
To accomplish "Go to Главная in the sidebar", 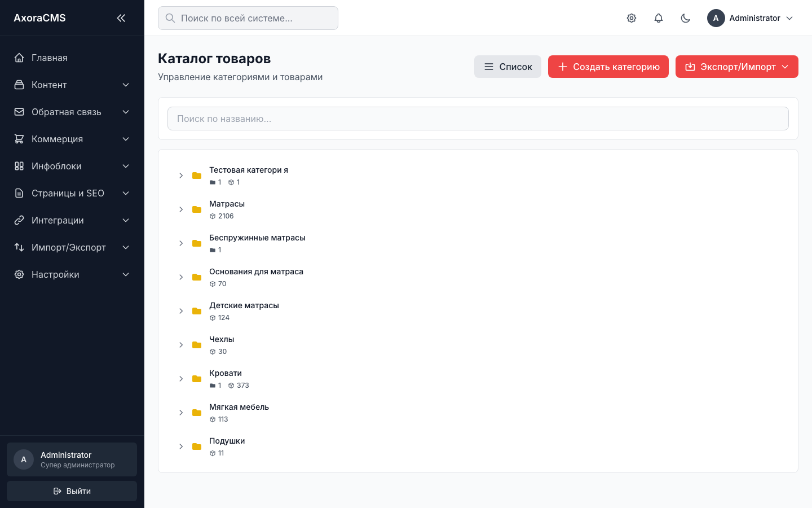I will coord(72,58).
